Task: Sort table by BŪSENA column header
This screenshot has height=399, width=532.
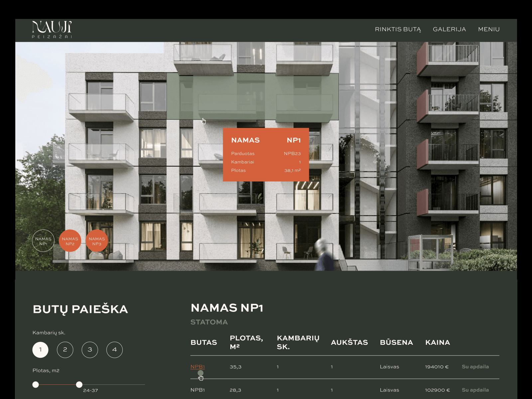Action: [396, 342]
